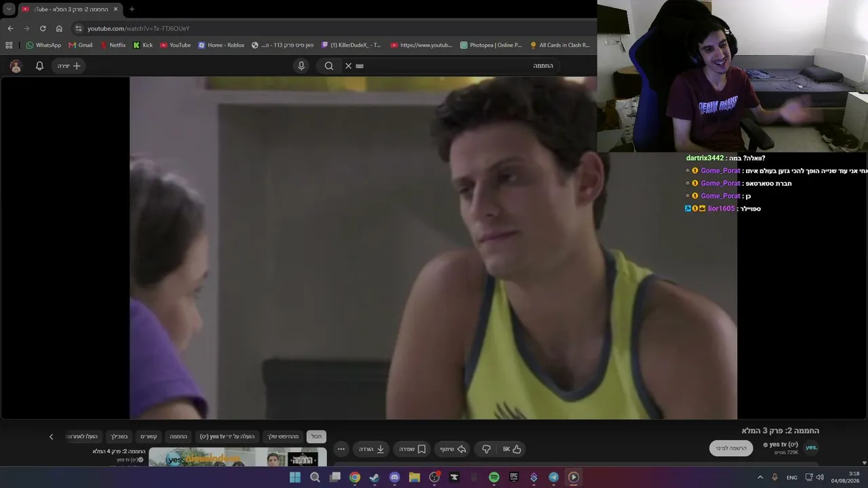Select the הועלה על ידי yes tv chip
The image size is (868, 488).
[226, 436]
